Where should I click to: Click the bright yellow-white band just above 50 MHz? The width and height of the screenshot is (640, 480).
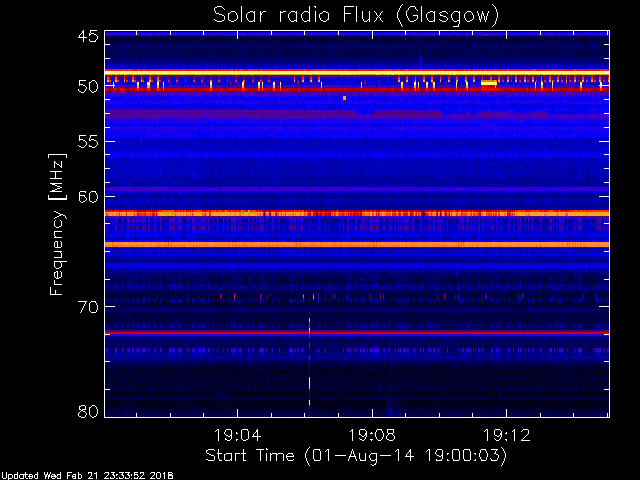[x=357, y=73]
